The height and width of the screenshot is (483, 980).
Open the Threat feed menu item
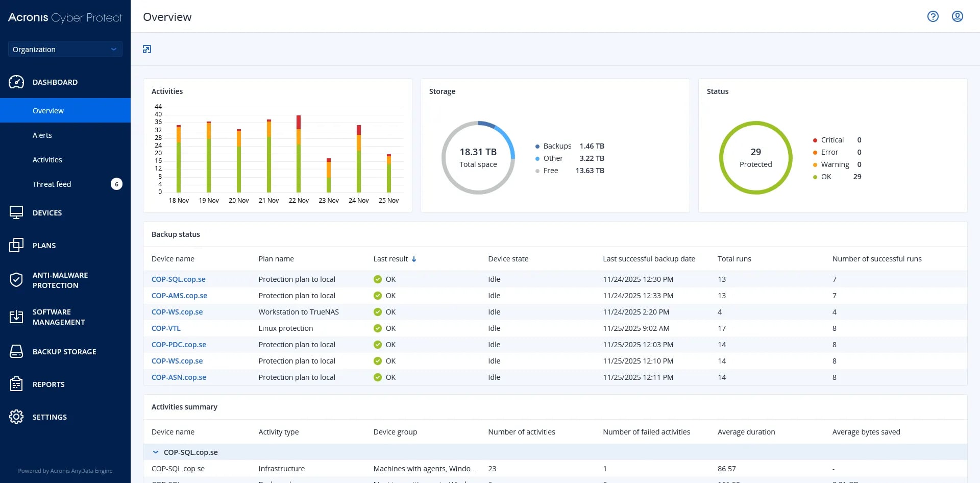click(x=52, y=184)
